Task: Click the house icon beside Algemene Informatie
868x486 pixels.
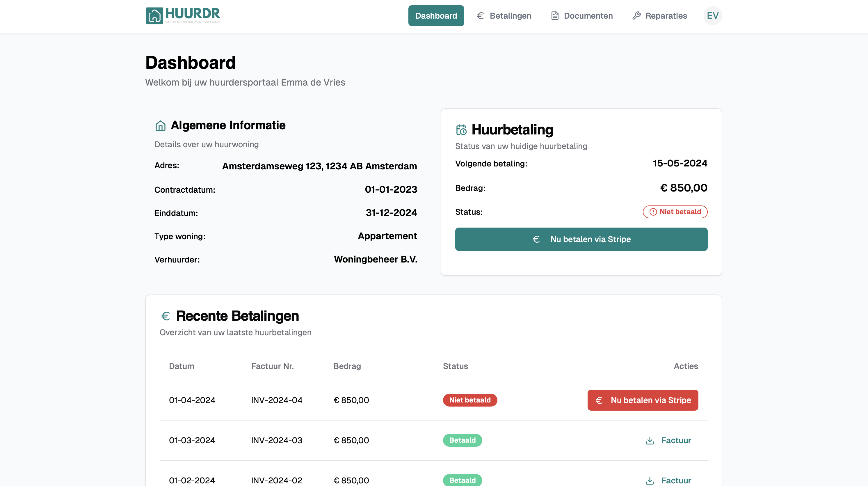Action: tap(160, 126)
